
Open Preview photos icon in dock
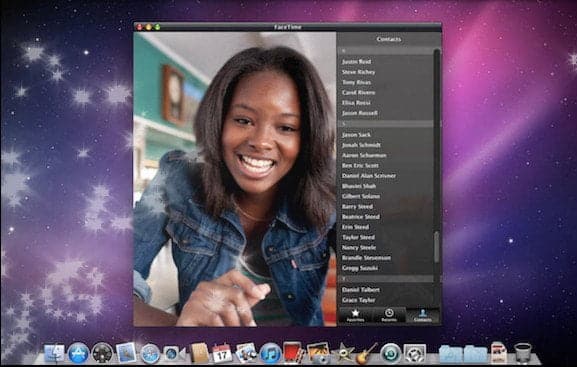point(246,353)
